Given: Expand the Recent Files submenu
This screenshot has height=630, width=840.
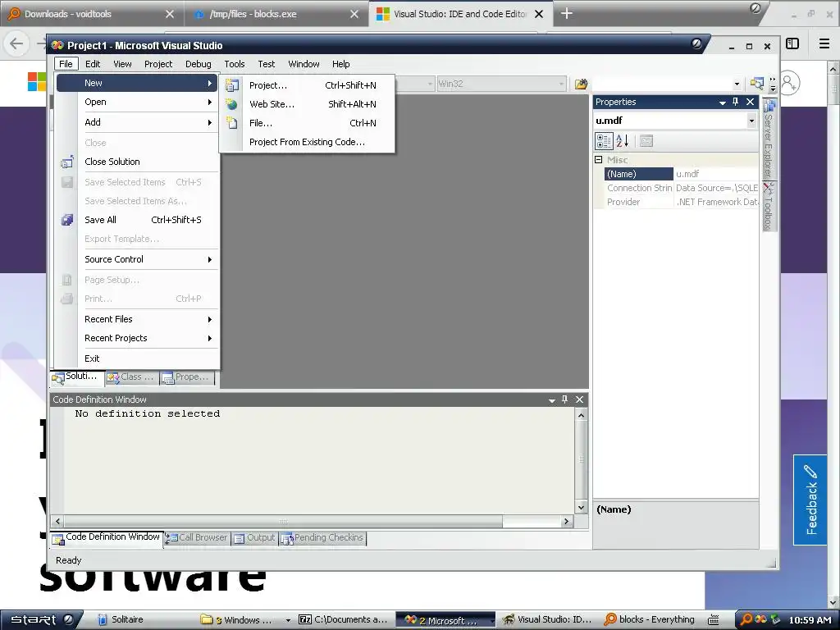Looking at the screenshot, I should (x=139, y=319).
